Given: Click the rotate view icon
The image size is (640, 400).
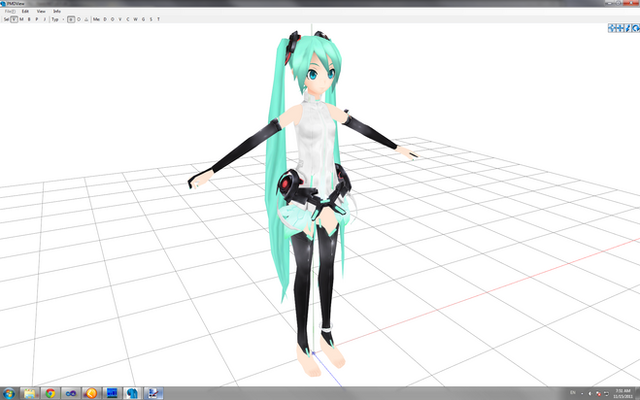Looking at the screenshot, I should click(x=636, y=28).
